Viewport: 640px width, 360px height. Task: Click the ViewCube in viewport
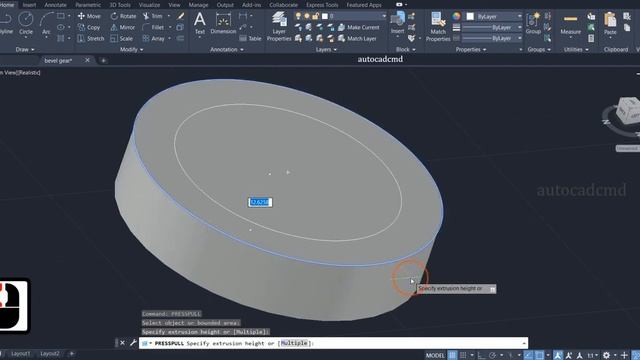pos(629,109)
